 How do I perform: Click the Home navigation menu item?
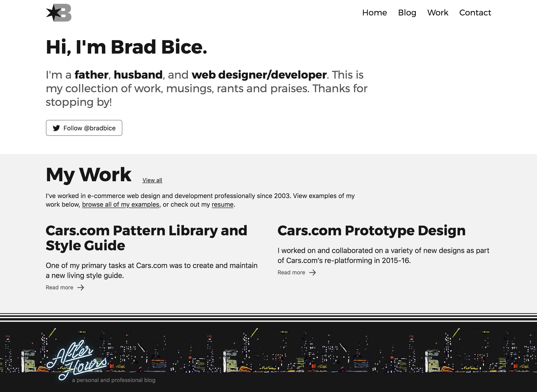(x=374, y=12)
